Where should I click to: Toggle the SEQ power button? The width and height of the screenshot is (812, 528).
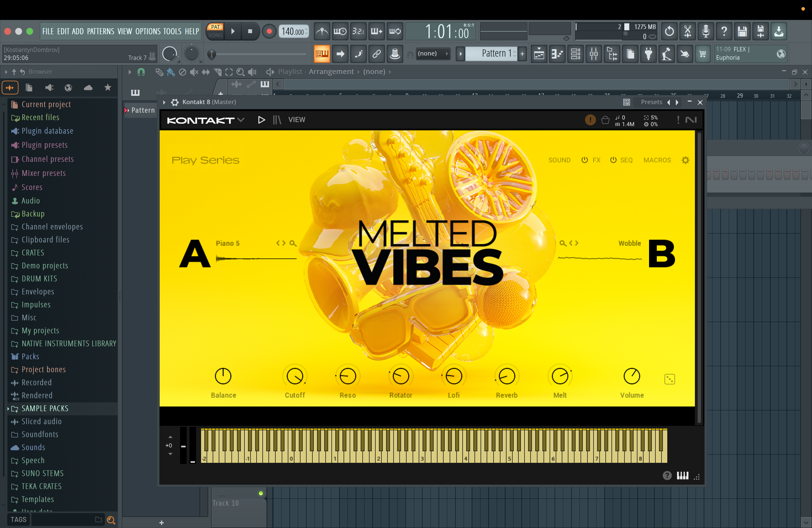coord(613,160)
